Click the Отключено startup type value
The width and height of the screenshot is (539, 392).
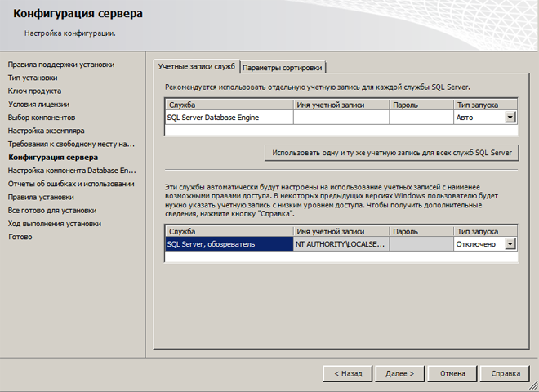(x=476, y=244)
